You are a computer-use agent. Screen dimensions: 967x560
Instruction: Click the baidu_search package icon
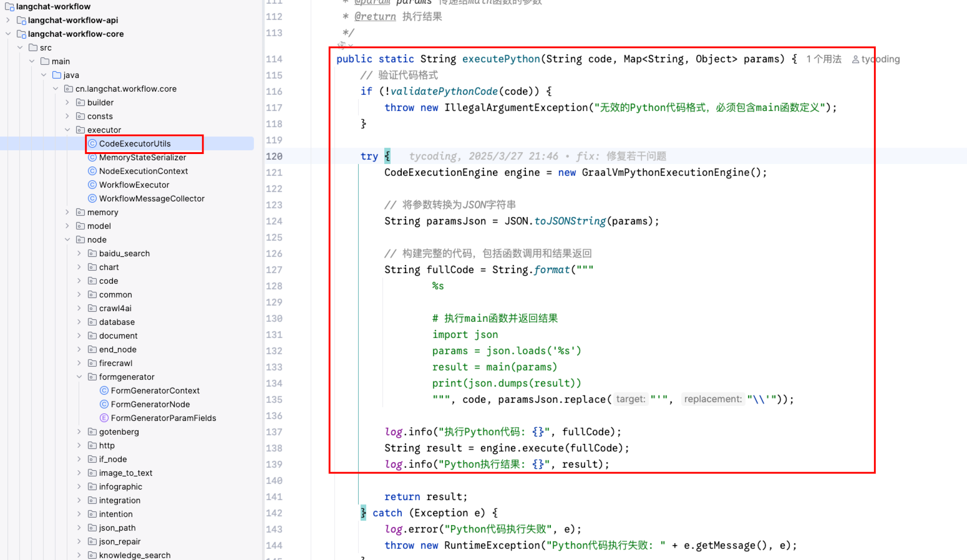point(92,253)
